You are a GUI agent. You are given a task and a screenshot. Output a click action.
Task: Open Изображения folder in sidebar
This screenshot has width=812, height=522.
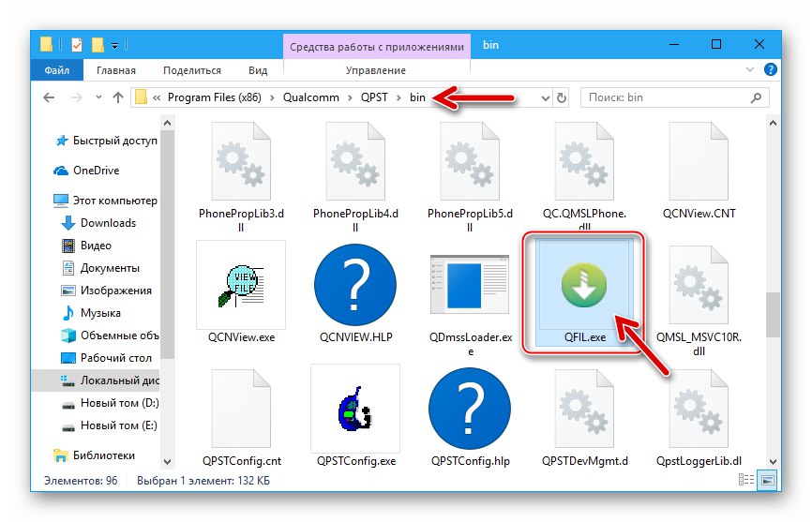[106, 291]
